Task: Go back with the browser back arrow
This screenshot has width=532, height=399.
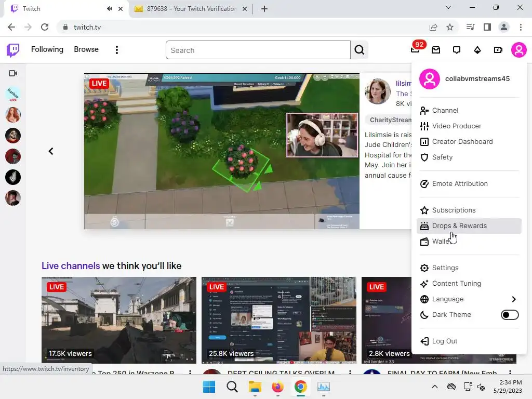Action: (x=11, y=27)
